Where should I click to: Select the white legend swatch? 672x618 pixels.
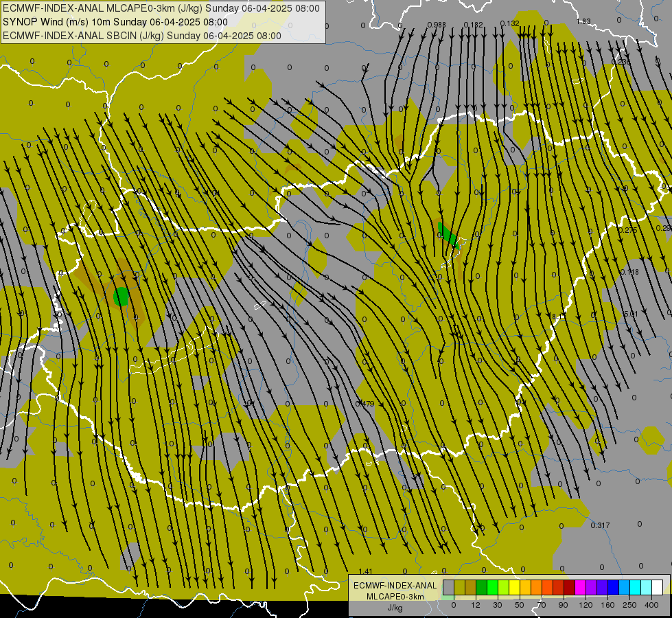tap(658, 587)
